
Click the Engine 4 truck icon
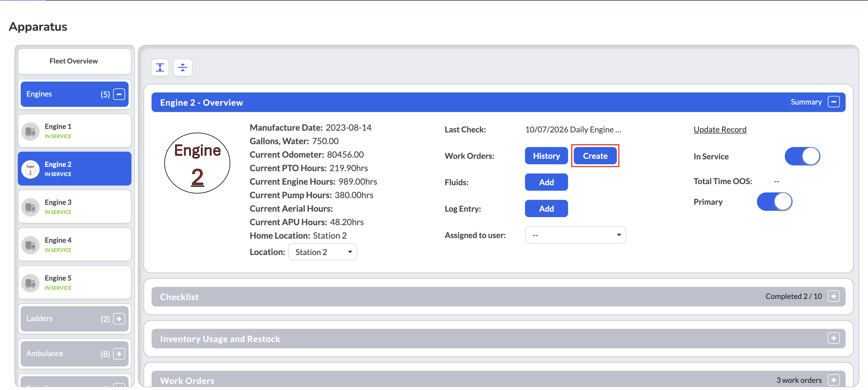tap(30, 245)
